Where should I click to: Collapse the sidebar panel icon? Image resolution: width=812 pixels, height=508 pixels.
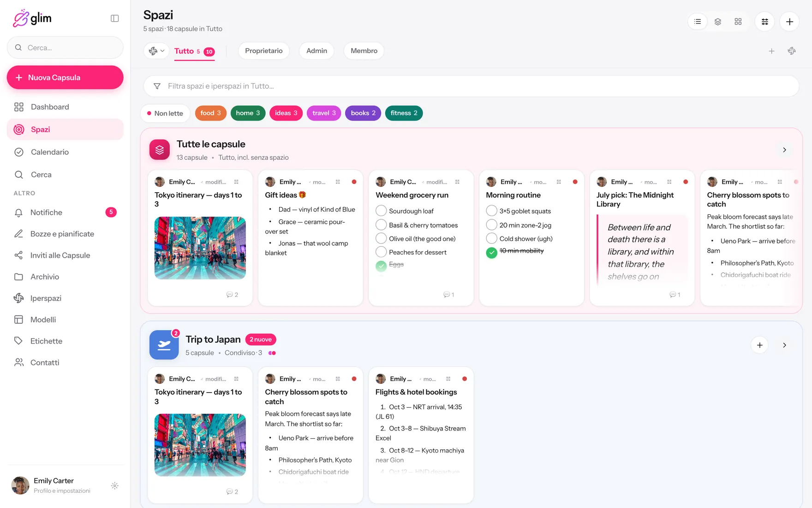click(x=115, y=18)
